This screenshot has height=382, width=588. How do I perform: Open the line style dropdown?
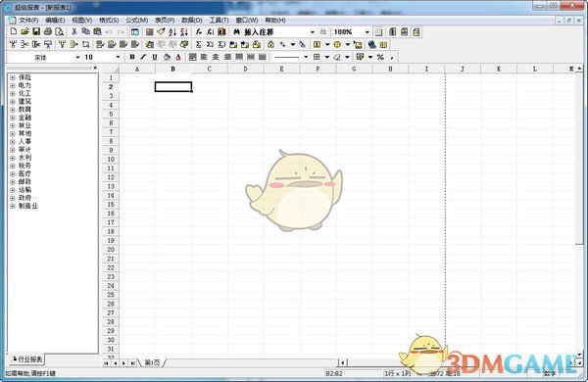tap(306, 57)
